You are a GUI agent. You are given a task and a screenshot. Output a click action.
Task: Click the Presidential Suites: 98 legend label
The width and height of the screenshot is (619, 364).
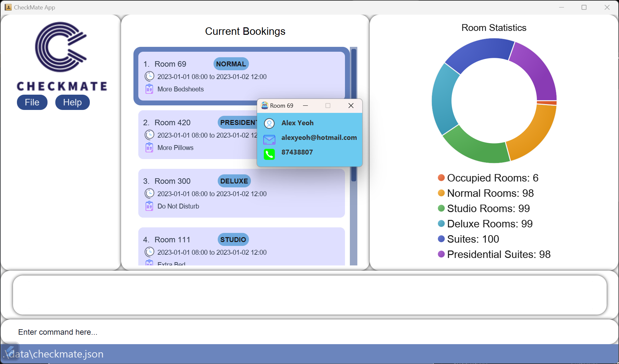499,254
